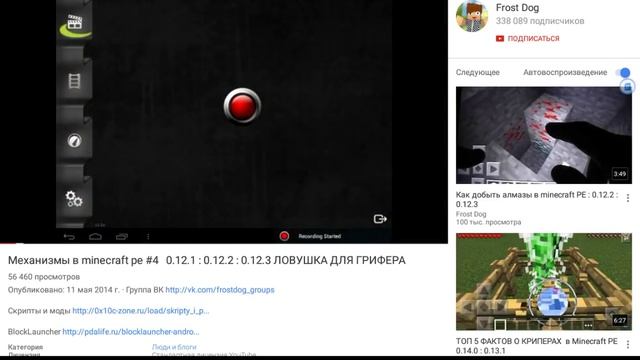This screenshot has height=360, width=640.
Task: Click the 'Recording Started' text
Action: pos(320,236)
